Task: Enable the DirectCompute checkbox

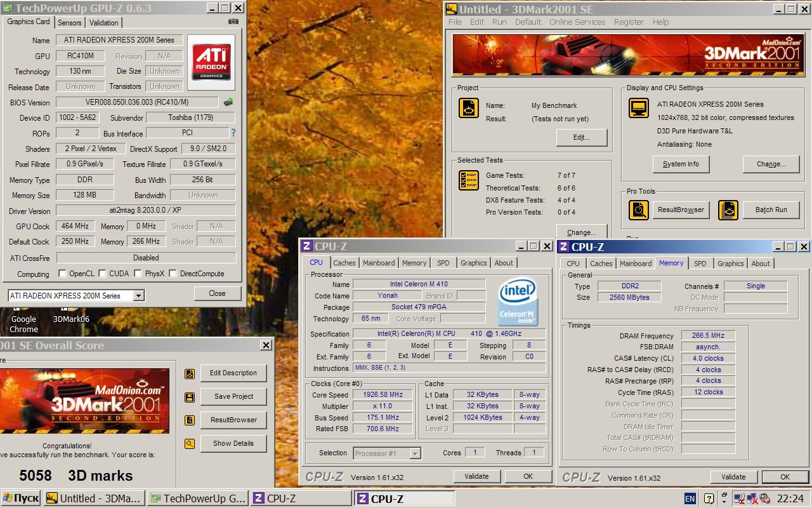Action: pos(173,274)
